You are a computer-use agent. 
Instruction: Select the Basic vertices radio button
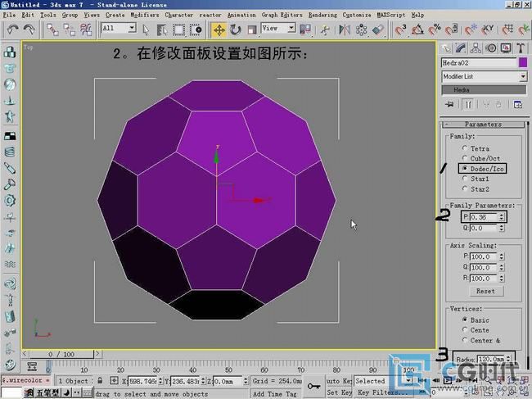[x=465, y=320]
